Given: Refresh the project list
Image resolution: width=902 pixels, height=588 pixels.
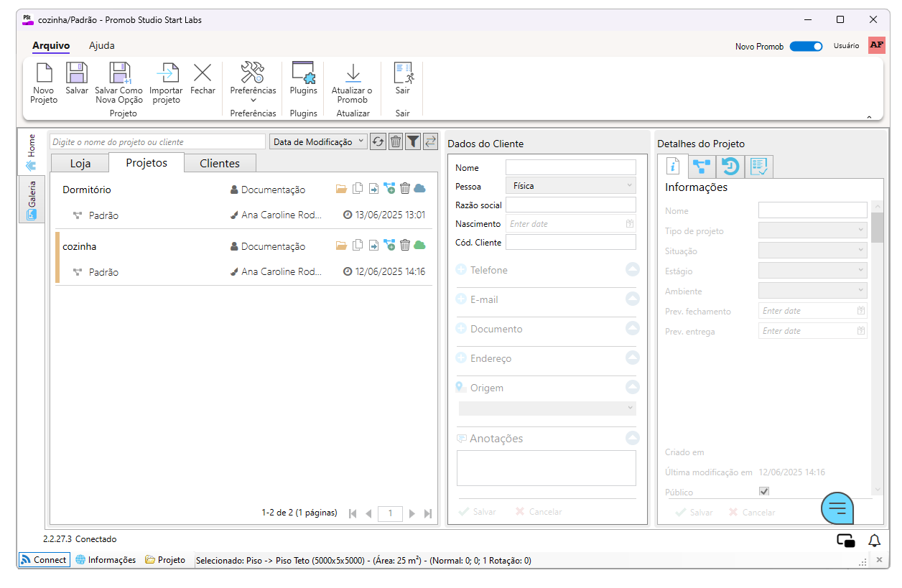Looking at the screenshot, I should [378, 141].
